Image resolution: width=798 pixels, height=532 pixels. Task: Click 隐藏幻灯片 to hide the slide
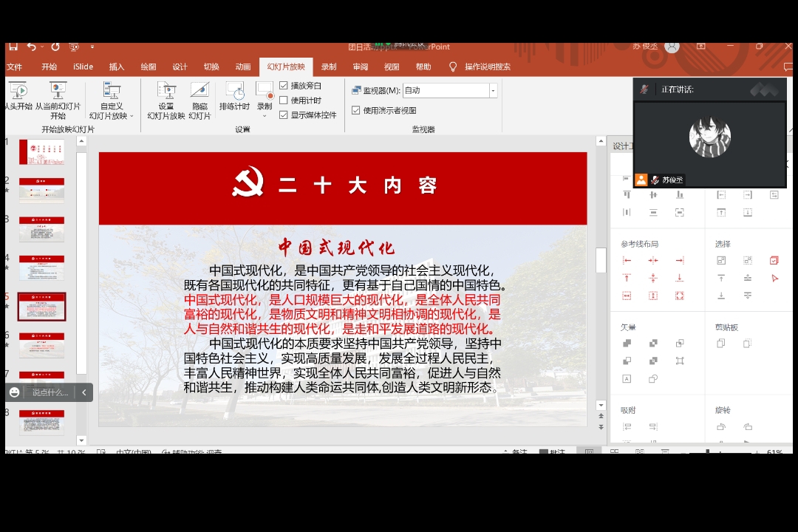[199, 100]
